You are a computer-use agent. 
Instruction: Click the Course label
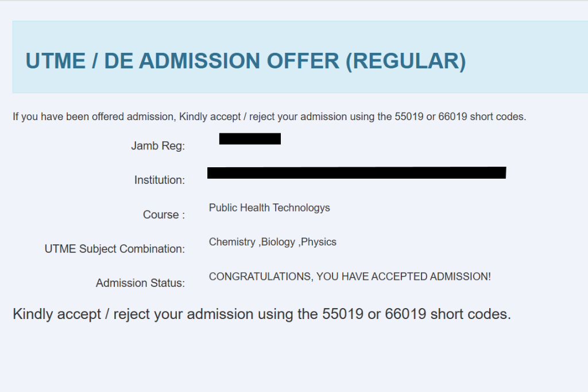click(x=164, y=215)
